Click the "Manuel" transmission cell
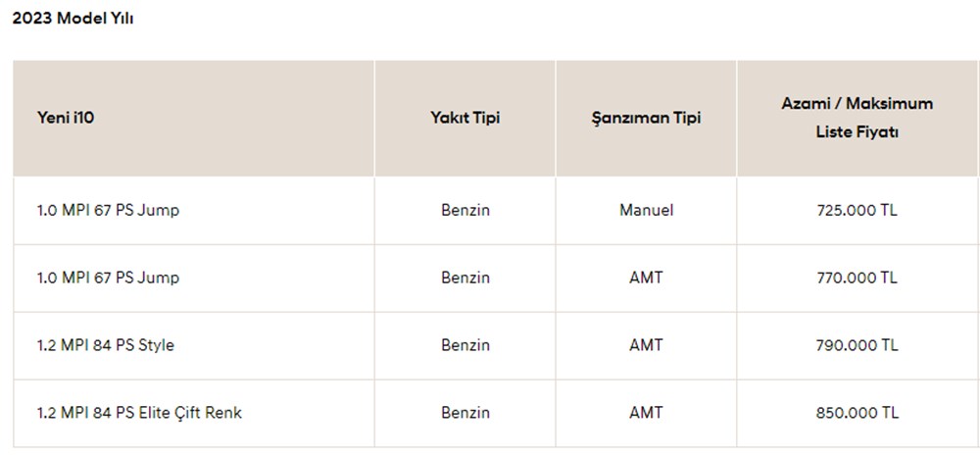Image resolution: width=980 pixels, height=456 pixels. point(646,210)
